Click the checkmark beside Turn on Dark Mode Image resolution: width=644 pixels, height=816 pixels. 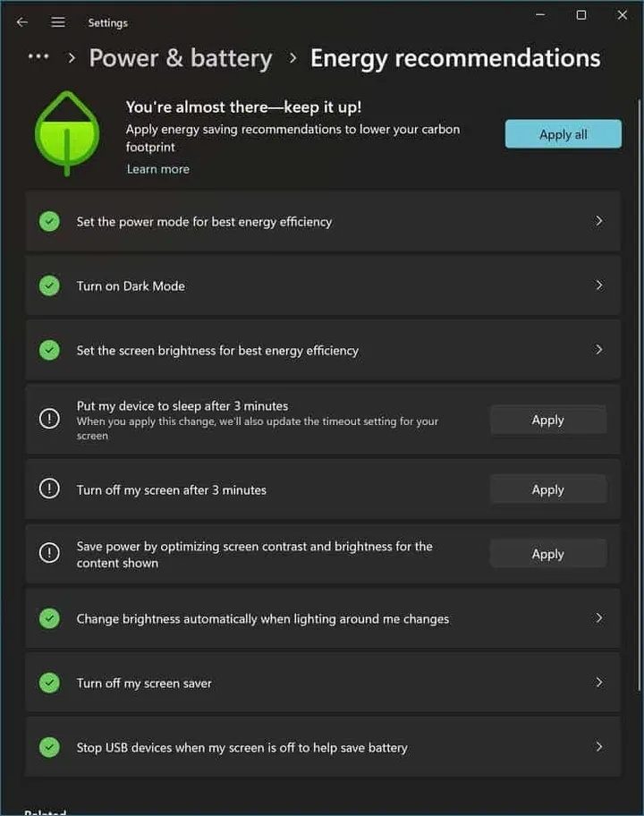pos(49,285)
